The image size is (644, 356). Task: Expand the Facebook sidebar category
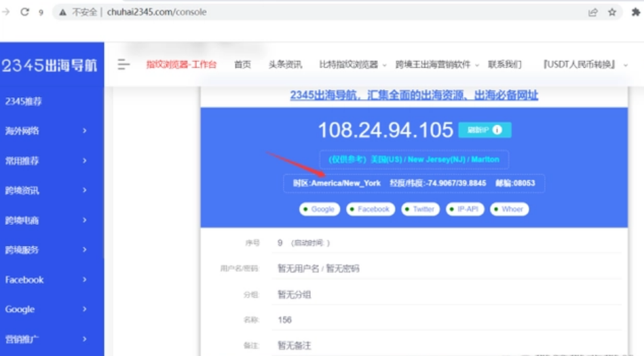(46, 279)
